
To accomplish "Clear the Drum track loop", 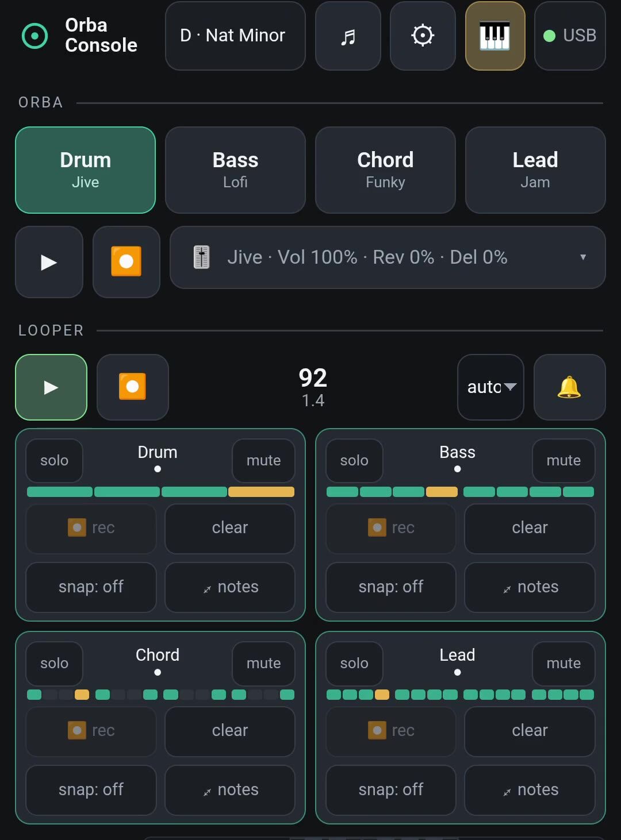I will 230,528.
